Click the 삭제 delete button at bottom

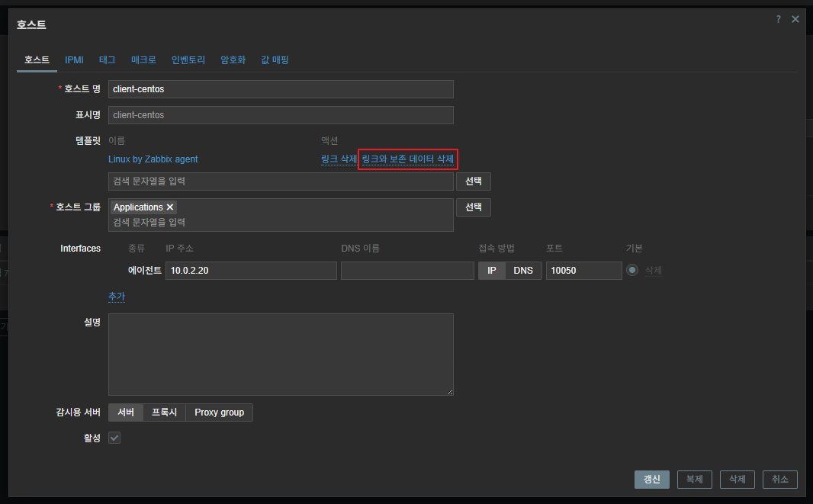pos(737,479)
